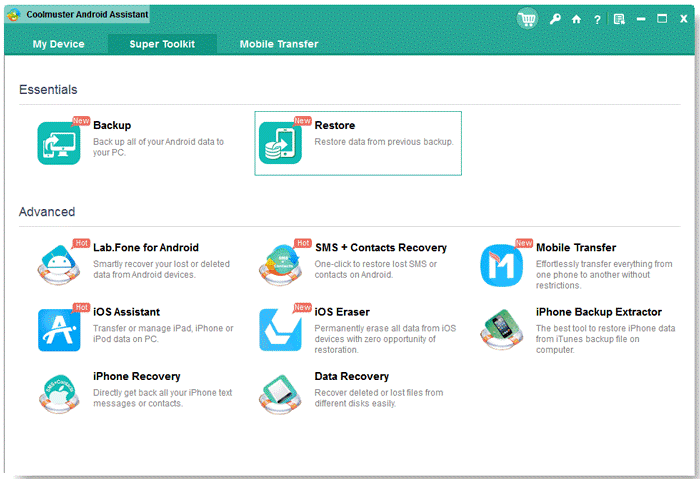
Task: Click the Data Recovery title text
Action: [x=352, y=376]
